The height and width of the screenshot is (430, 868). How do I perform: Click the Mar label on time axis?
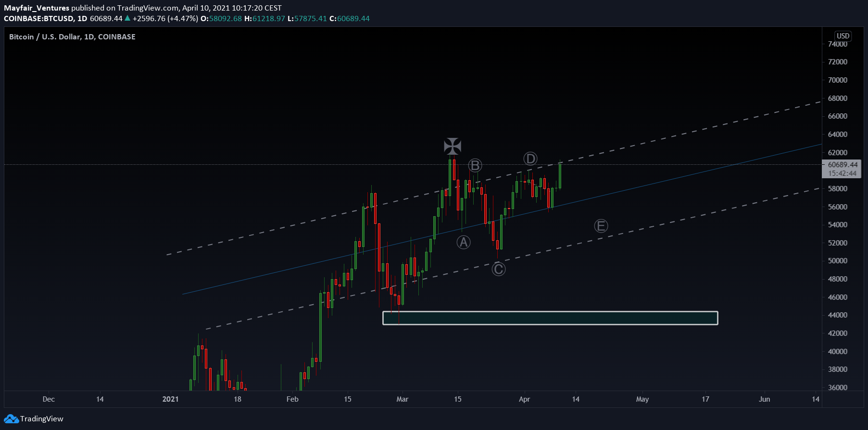click(x=403, y=399)
